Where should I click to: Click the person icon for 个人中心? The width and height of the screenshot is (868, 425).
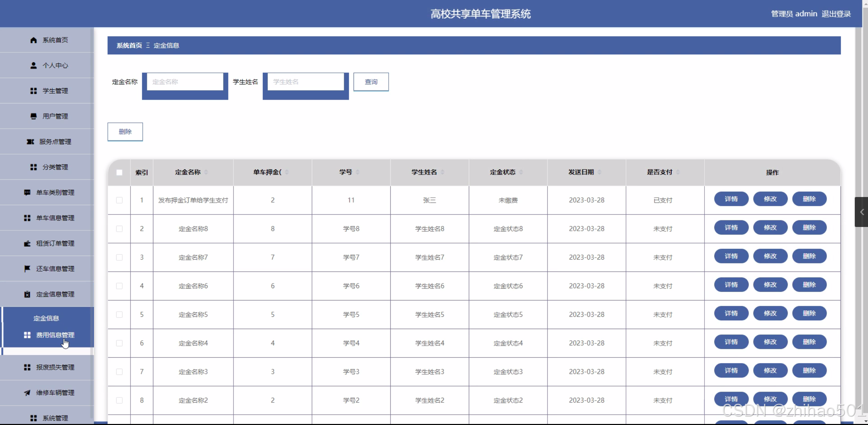pyautogui.click(x=33, y=65)
